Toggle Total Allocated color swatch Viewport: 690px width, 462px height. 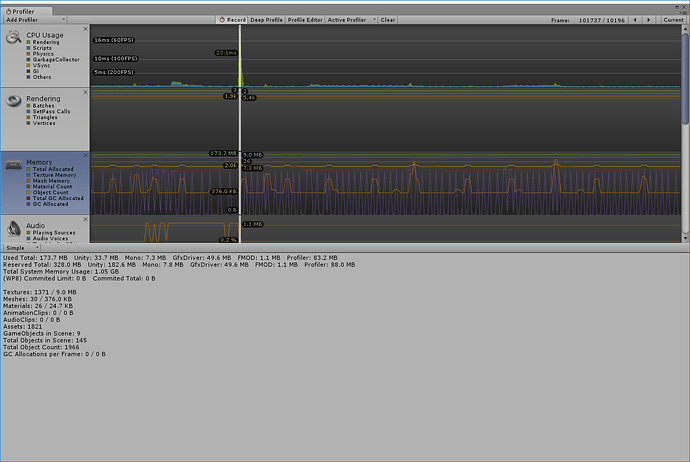(x=29, y=169)
